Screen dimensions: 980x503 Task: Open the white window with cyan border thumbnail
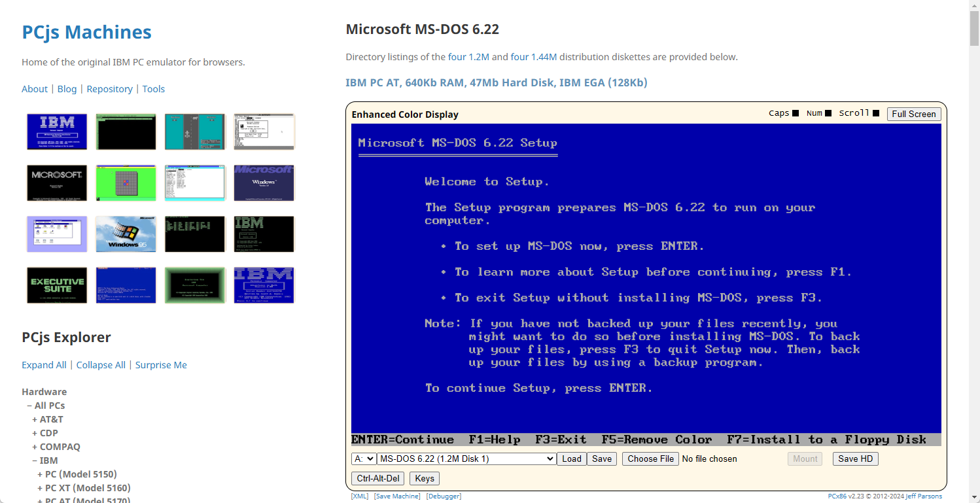click(x=195, y=182)
